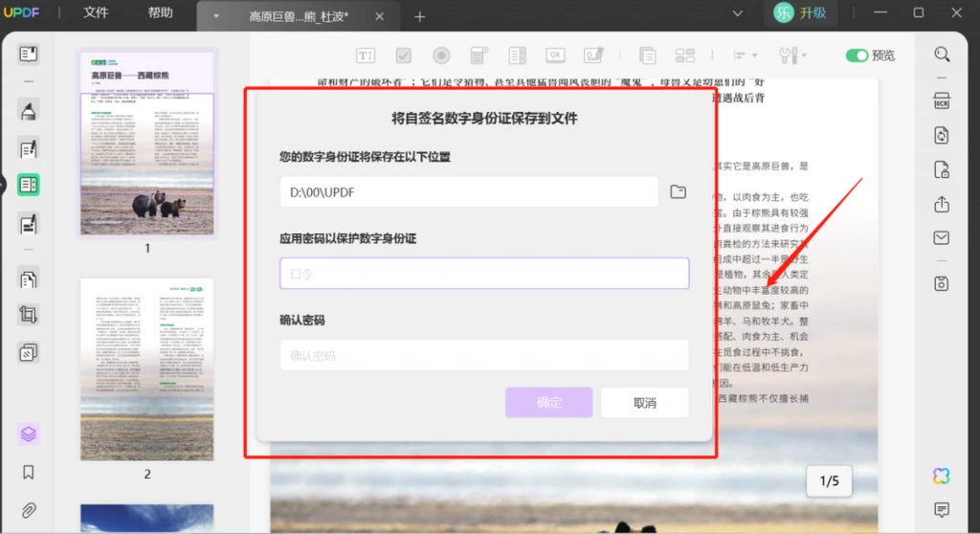The image size is (980, 534).
Task: Open the crop pages tool
Action: 28,315
